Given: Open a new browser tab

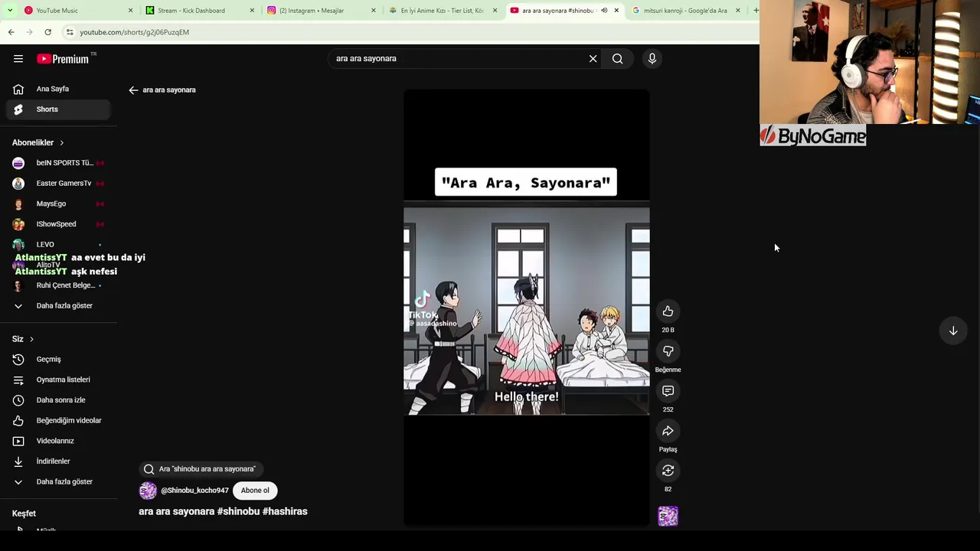Looking at the screenshot, I should click(755, 11).
